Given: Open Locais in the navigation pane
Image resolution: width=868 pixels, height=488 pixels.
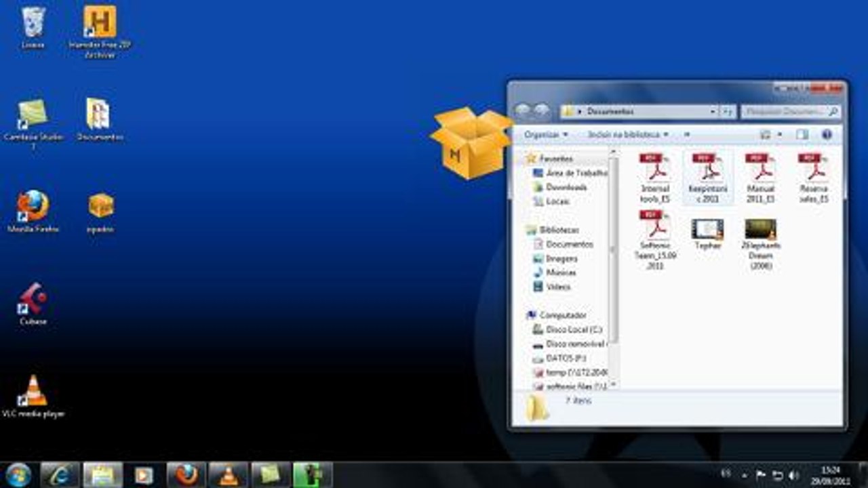Looking at the screenshot, I should click(x=551, y=201).
